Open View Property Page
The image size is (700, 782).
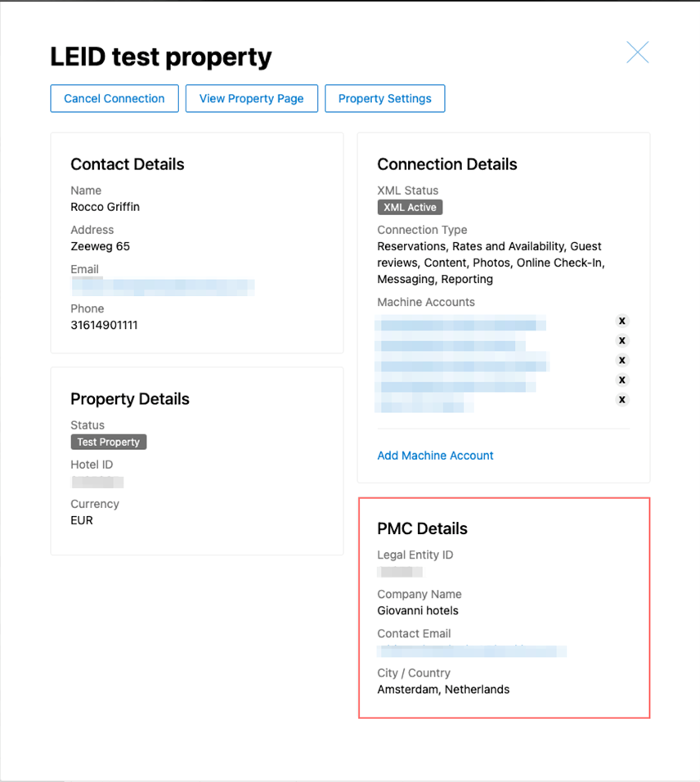coord(251,99)
